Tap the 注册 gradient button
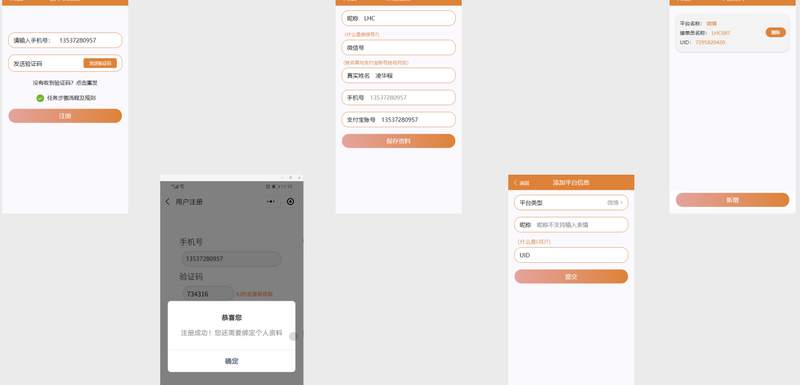Image resolution: width=800 pixels, height=385 pixels. coord(65,116)
